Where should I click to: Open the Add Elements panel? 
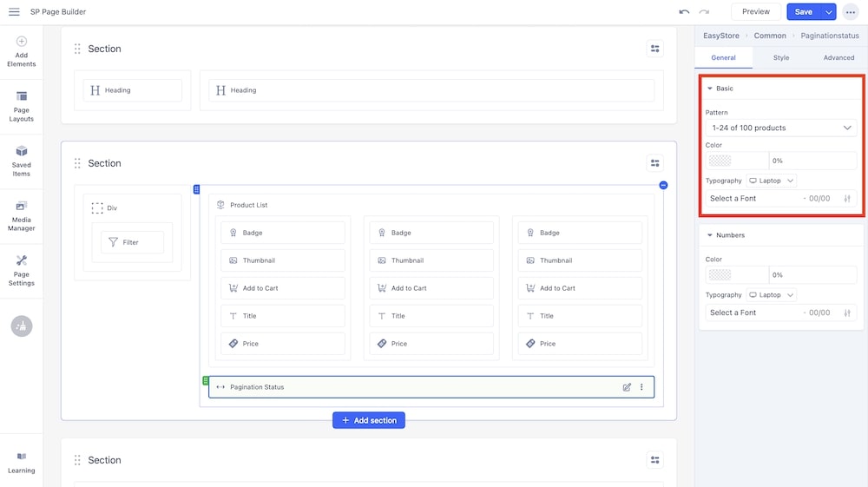tap(22, 52)
